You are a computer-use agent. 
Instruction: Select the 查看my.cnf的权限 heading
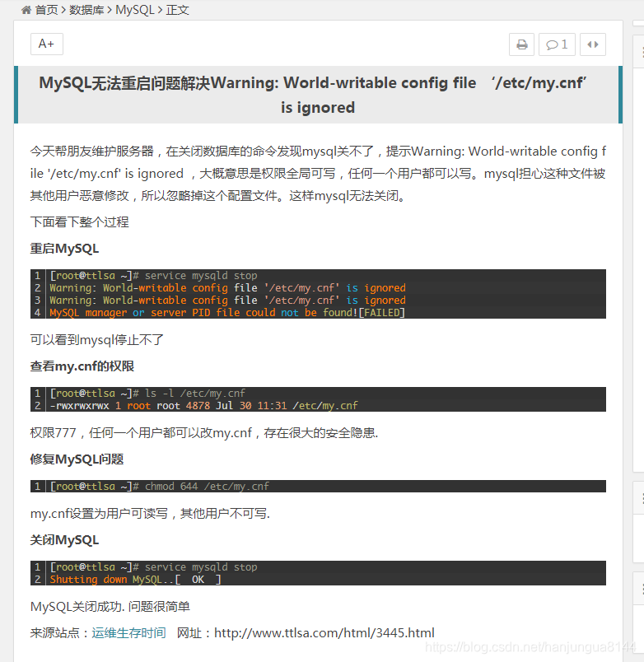82,366
